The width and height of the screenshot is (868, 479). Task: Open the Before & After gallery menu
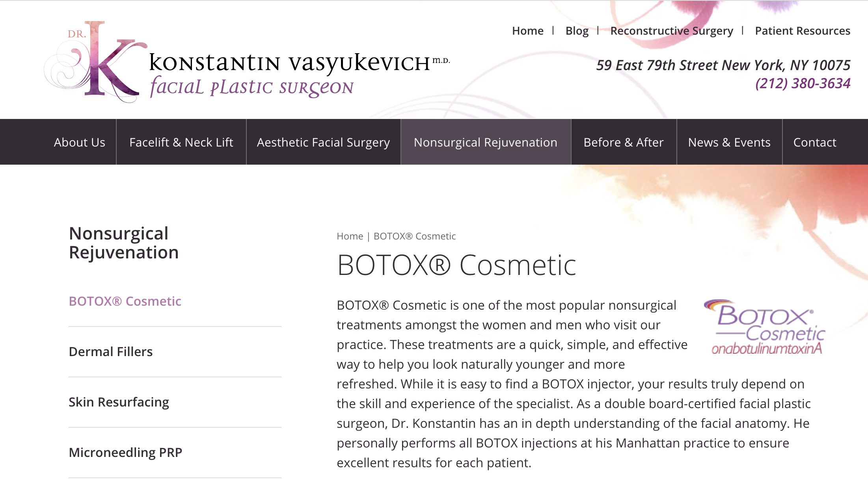tap(624, 142)
